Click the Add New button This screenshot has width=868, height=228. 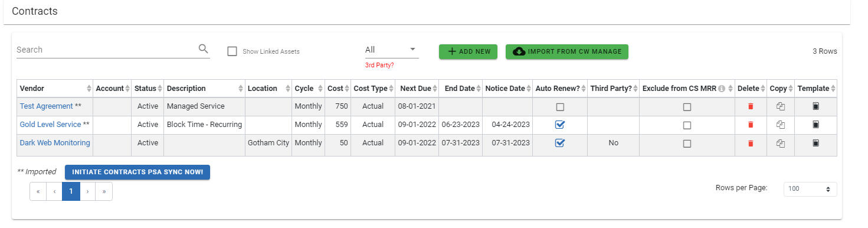coord(469,51)
